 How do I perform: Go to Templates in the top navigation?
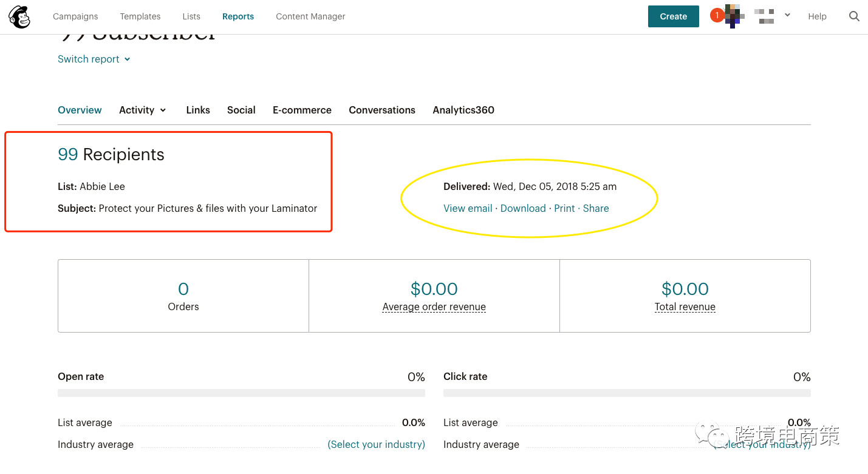click(x=140, y=16)
